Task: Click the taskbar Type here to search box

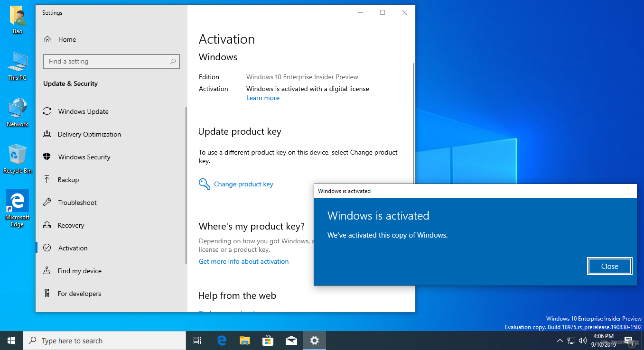Action: (104, 341)
